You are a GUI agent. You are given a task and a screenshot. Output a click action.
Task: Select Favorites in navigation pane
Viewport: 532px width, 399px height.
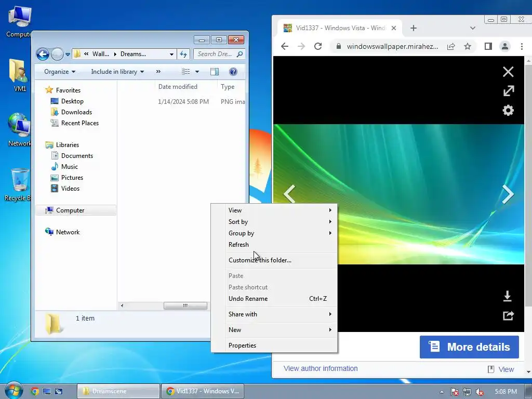click(x=68, y=90)
